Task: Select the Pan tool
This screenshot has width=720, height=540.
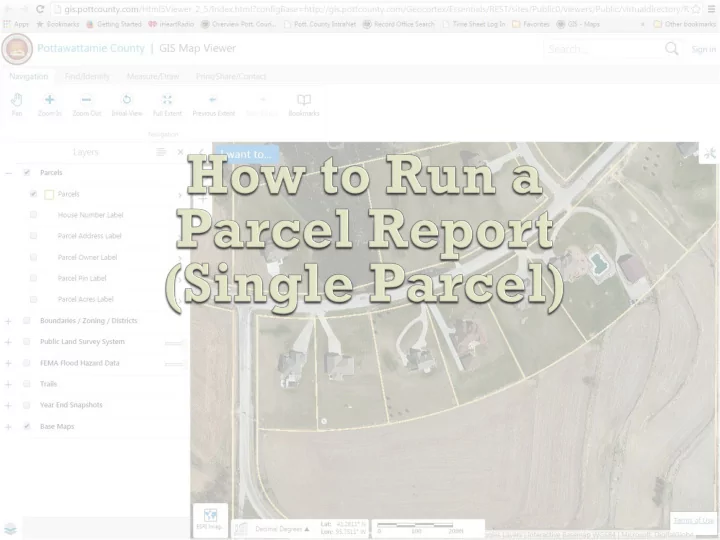Action: click(x=17, y=105)
